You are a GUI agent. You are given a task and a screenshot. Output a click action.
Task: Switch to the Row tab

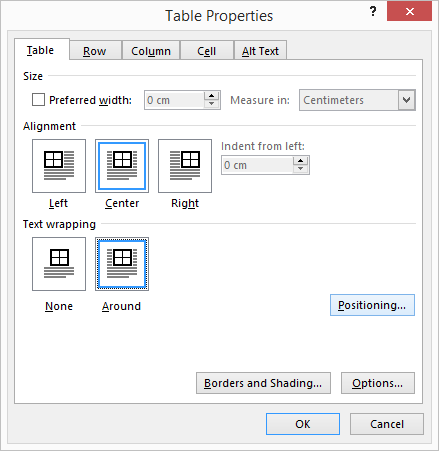coord(95,51)
